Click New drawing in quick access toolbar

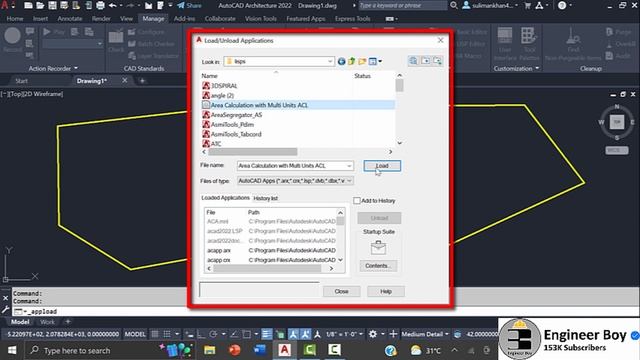click(28, 5)
